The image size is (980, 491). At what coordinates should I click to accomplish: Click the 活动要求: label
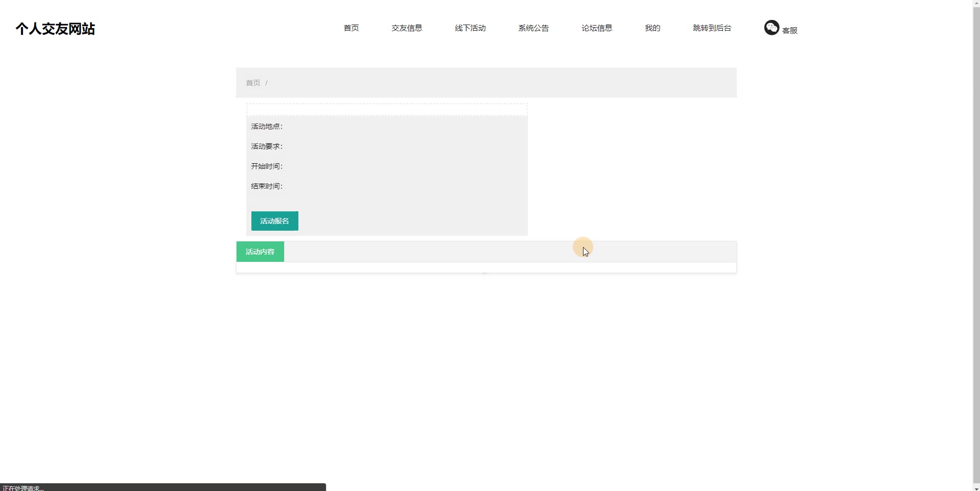[x=267, y=146]
